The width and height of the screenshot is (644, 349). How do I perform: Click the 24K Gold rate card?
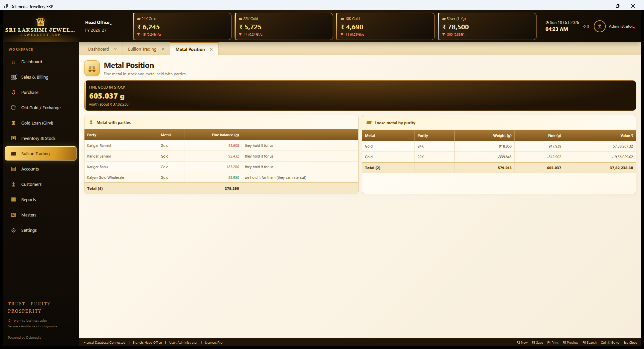pos(182,26)
